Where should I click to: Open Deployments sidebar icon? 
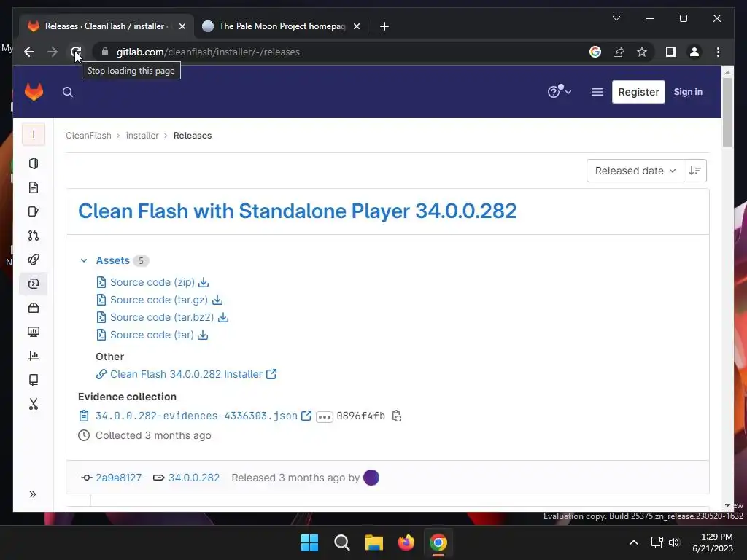coord(34,284)
